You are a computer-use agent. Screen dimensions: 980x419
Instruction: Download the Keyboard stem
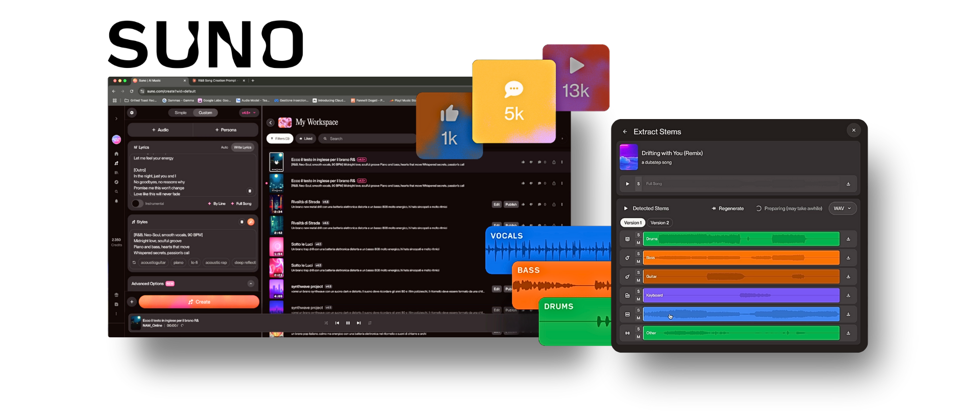pyautogui.click(x=848, y=295)
